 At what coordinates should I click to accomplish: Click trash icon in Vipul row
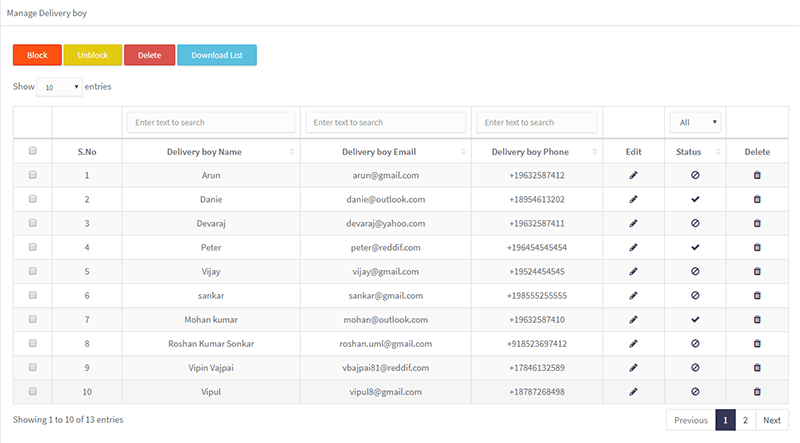(x=757, y=392)
